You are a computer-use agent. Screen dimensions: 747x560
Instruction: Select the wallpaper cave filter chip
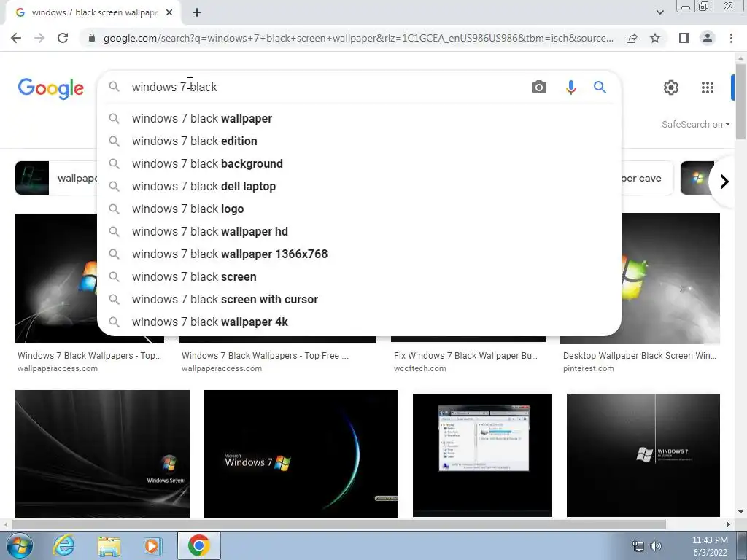coord(647,178)
